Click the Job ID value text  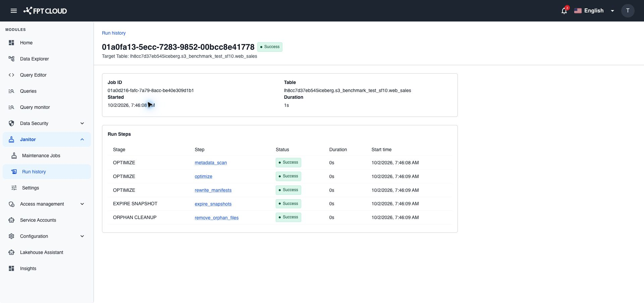coord(151,90)
